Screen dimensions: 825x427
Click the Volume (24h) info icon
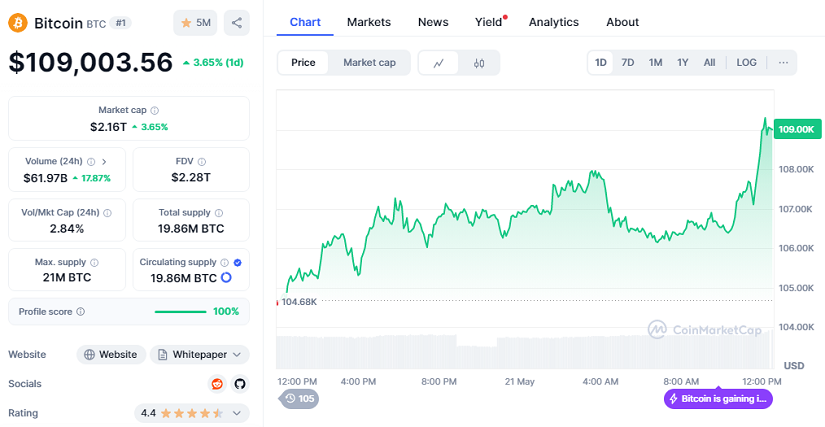tap(91, 161)
